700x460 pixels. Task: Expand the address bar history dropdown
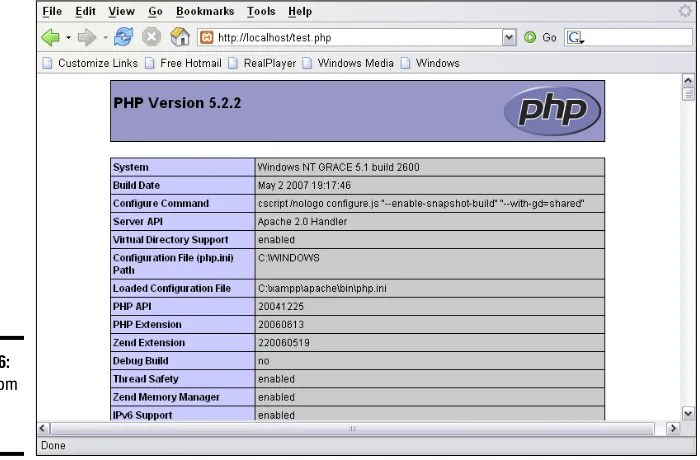coord(509,38)
